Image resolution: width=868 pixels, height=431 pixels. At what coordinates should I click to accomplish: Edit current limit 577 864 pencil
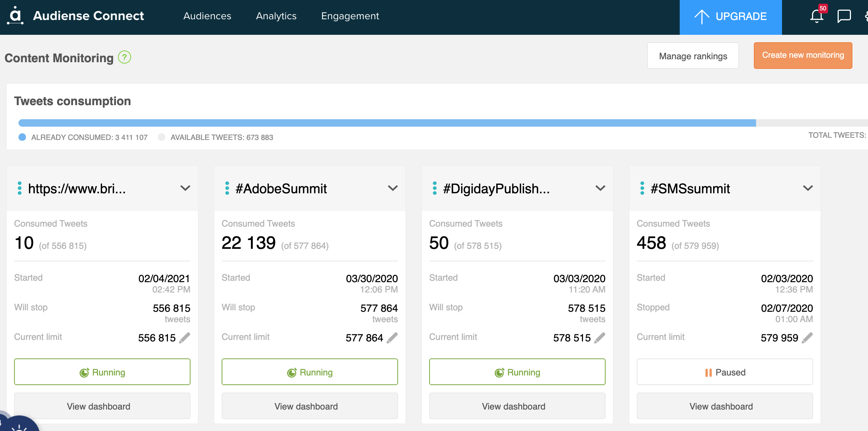[x=392, y=338]
